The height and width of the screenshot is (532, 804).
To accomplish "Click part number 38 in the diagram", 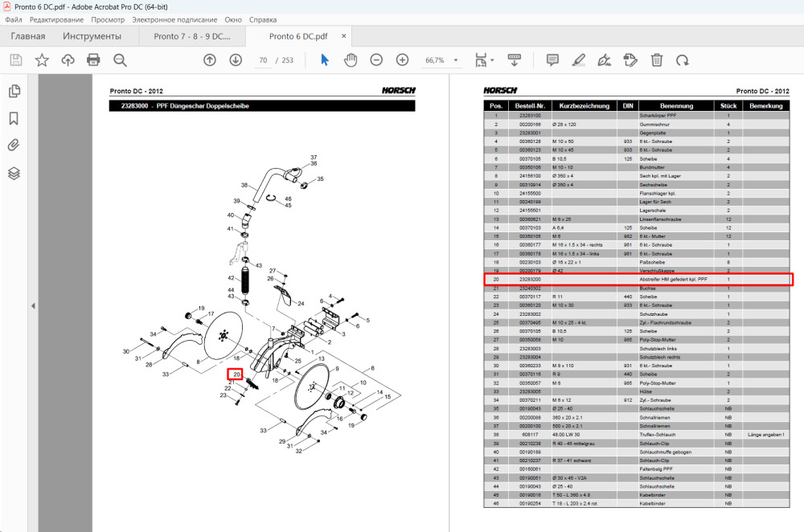I will (x=244, y=185).
